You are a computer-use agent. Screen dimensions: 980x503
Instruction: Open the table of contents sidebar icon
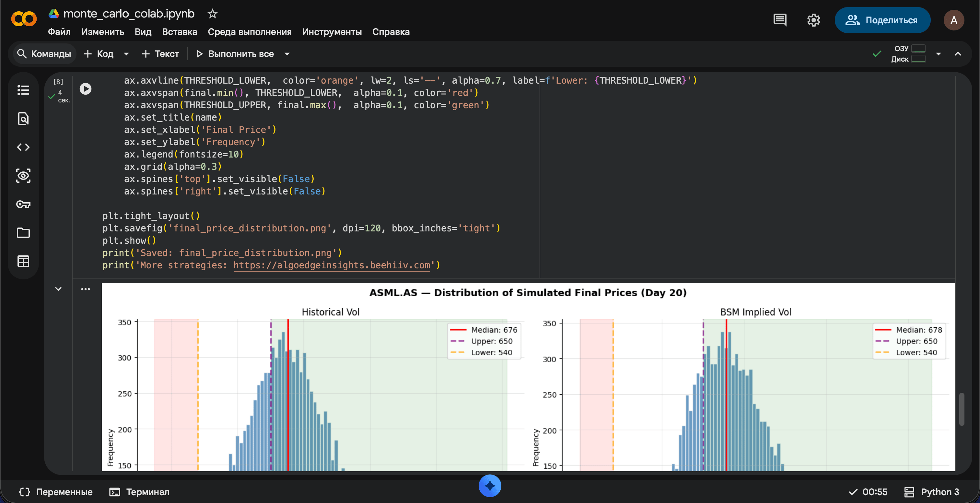point(23,90)
